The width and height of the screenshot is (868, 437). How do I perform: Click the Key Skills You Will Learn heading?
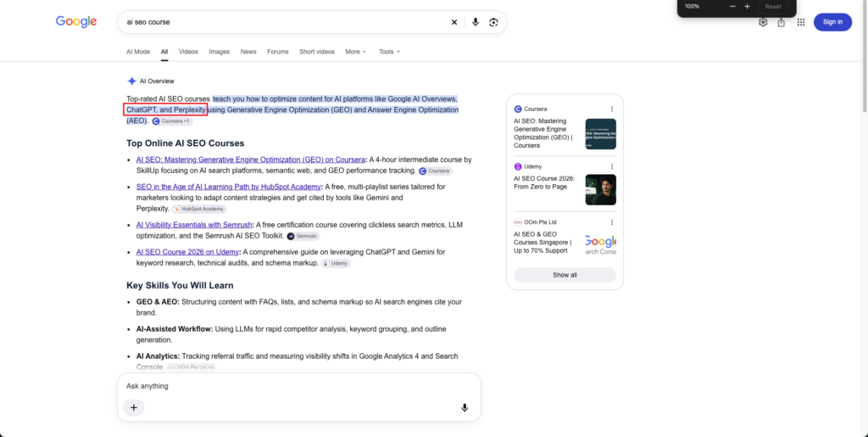point(180,285)
